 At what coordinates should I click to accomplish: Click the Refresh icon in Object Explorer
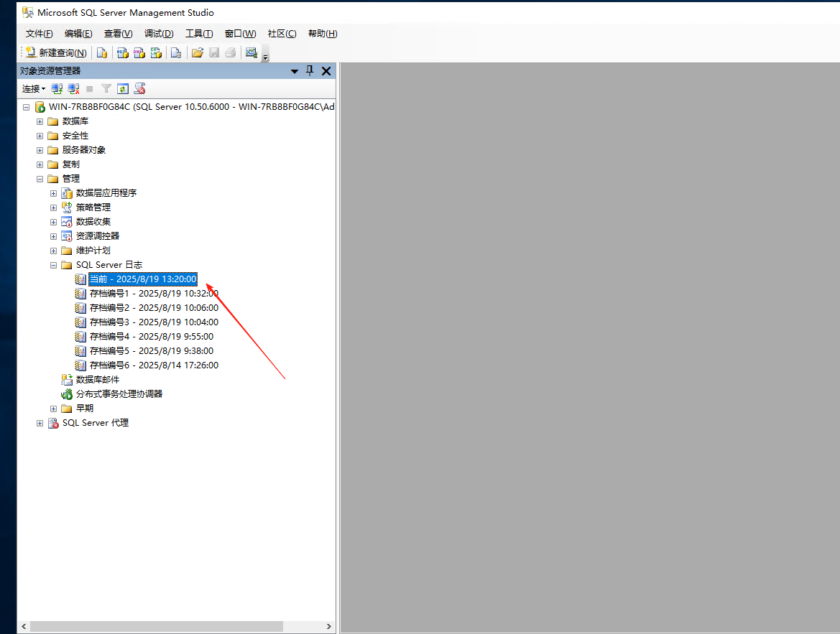[x=123, y=89]
